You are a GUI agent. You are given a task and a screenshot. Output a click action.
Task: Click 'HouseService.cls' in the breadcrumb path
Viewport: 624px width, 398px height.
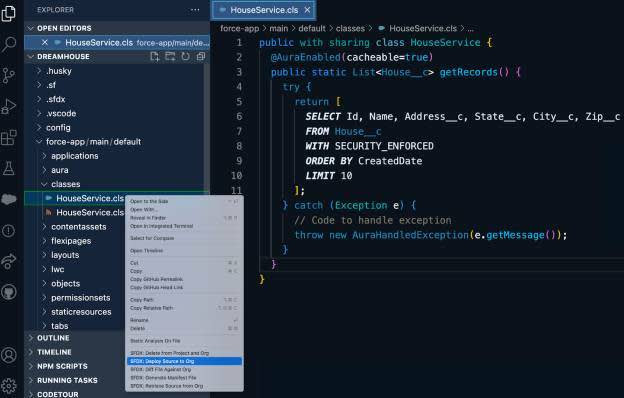point(423,29)
